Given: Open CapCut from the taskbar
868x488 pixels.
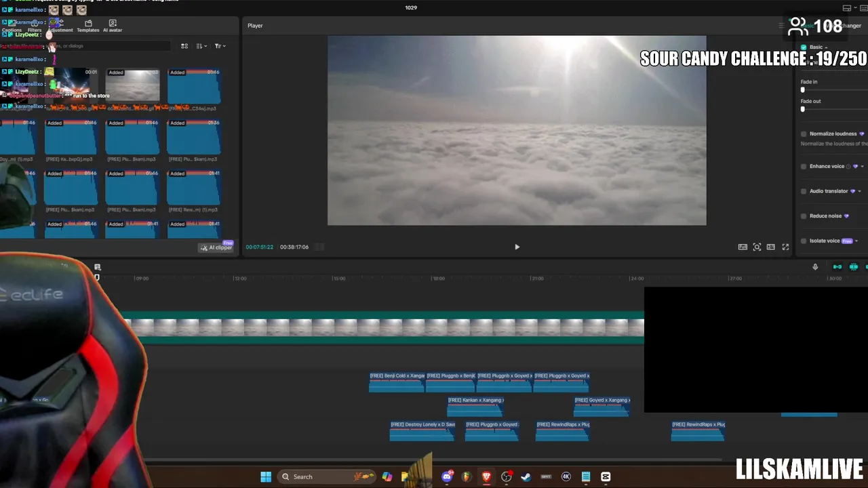Looking at the screenshot, I should pyautogui.click(x=606, y=476).
